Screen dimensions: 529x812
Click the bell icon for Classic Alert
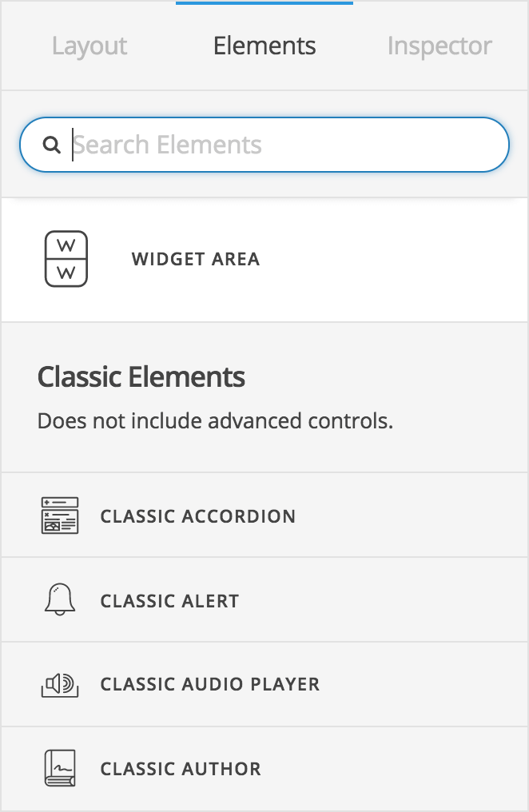coord(60,599)
